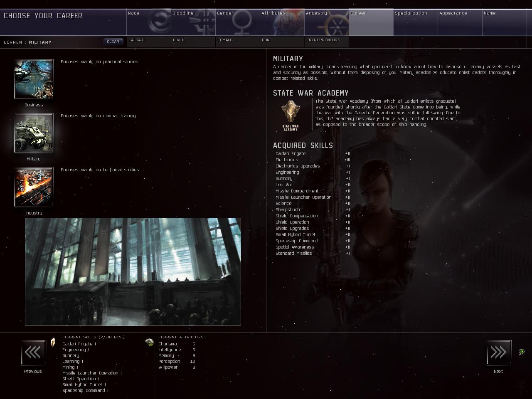The width and height of the screenshot is (532, 399).
Task: Click the MILITARY heading in details panel
Action: pyautogui.click(x=288, y=59)
